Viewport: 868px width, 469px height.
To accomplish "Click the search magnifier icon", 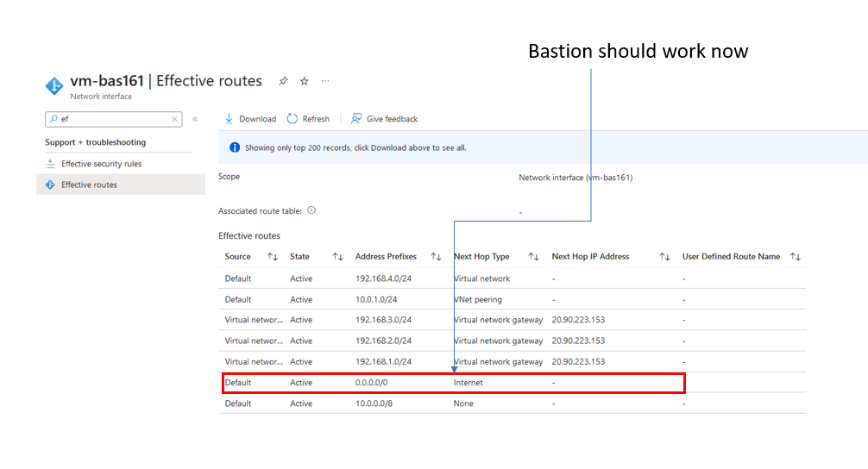I will (x=53, y=119).
